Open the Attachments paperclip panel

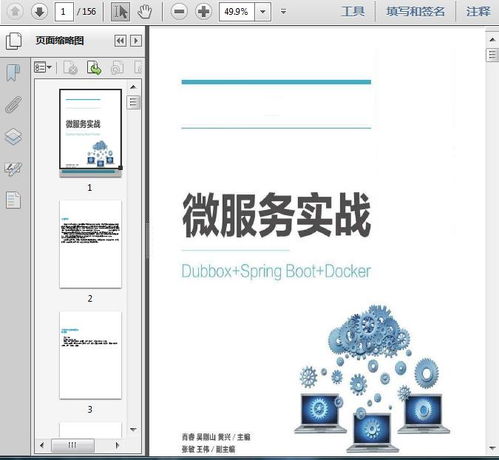pyautogui.click(x=13, y=104)
